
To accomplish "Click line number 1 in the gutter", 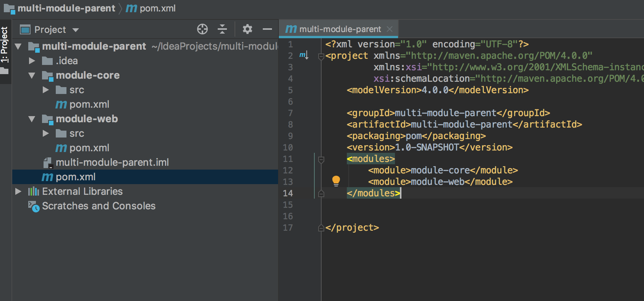I will click(290, 44).
